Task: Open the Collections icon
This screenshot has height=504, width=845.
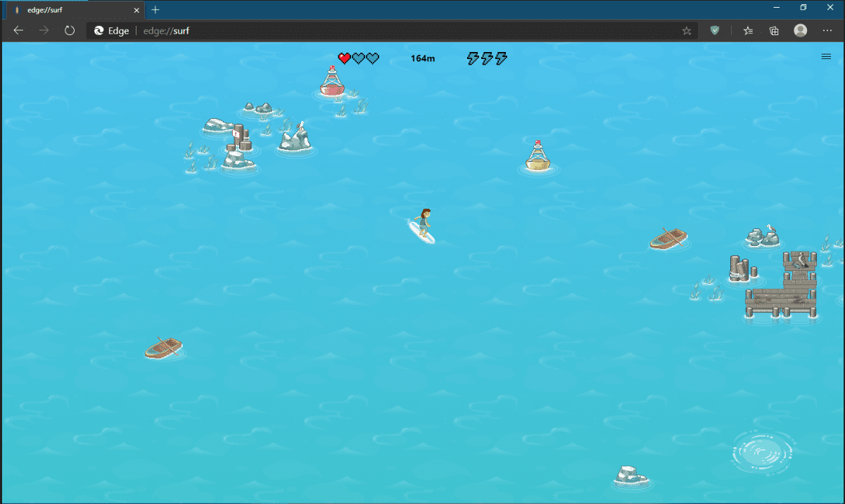Action: 774,31
